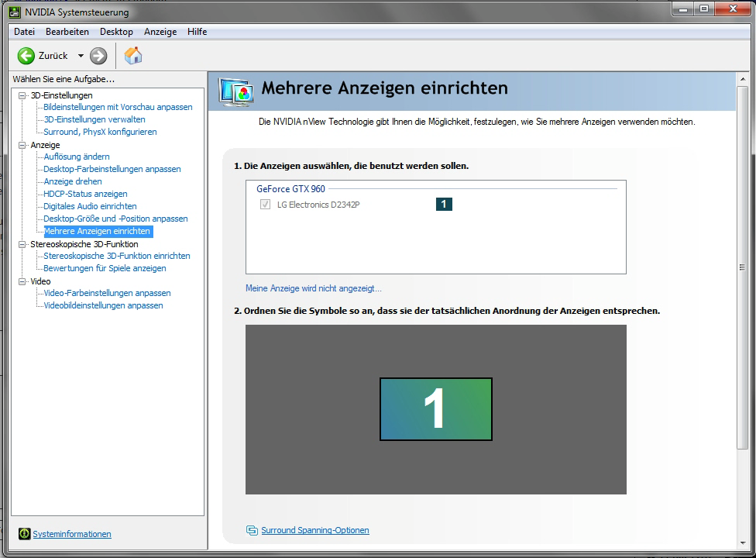This screenshot has width=756, height=558.
Task: Click the green Zurück back arrow icon
Action: coord(26,56)
